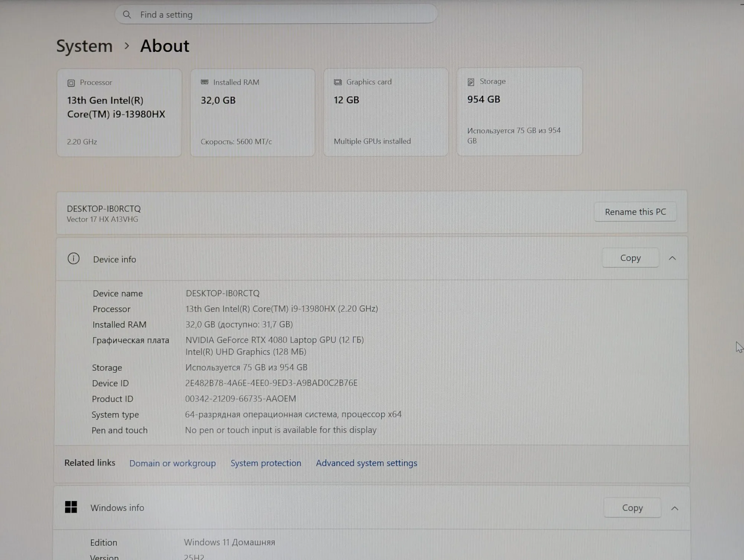Viewport: 744px width, 560px height.
Task: Focus the Find a setting field
Action: 276,15
